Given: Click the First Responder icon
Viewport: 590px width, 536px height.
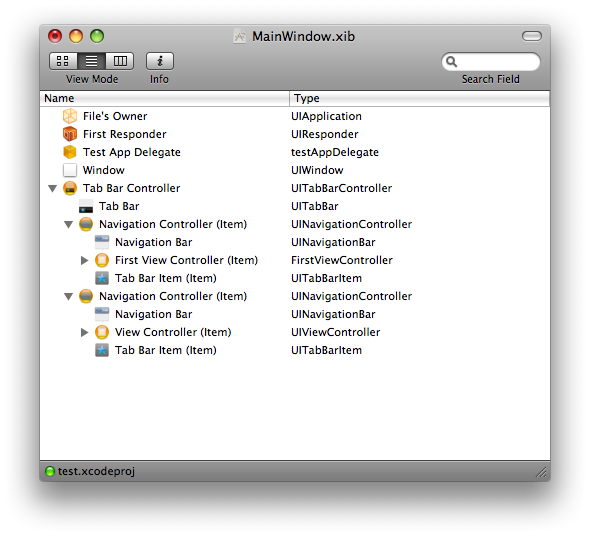Looking at the screenshot, I should pyautogui.click(x=70, y=134).
